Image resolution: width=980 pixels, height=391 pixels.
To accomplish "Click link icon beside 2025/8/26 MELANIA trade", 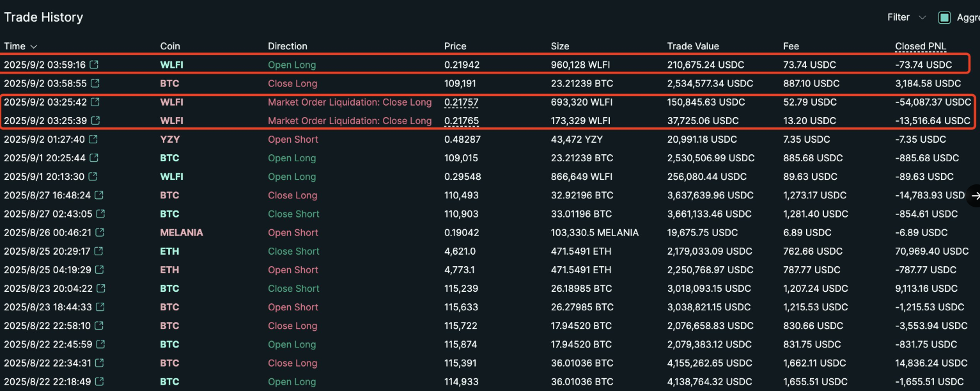I will [99, 233].
